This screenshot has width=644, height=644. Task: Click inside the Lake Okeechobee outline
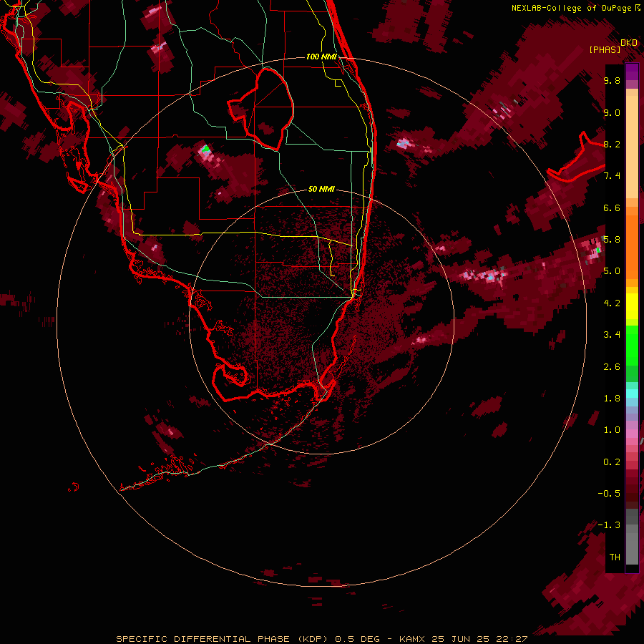coord(269,111)
